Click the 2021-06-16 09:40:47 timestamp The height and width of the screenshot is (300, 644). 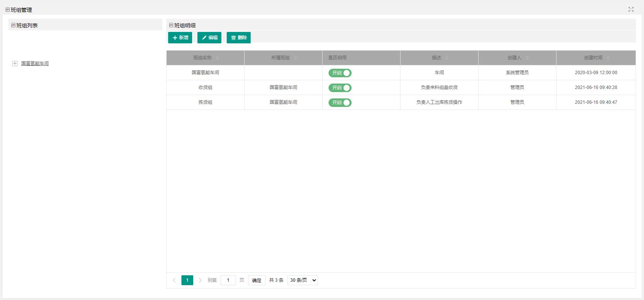596,102
